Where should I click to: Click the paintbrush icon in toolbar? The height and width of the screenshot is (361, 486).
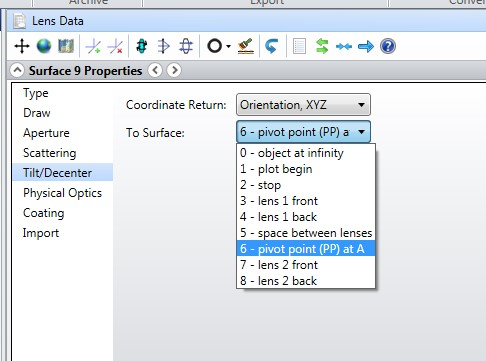pos(246,46)
